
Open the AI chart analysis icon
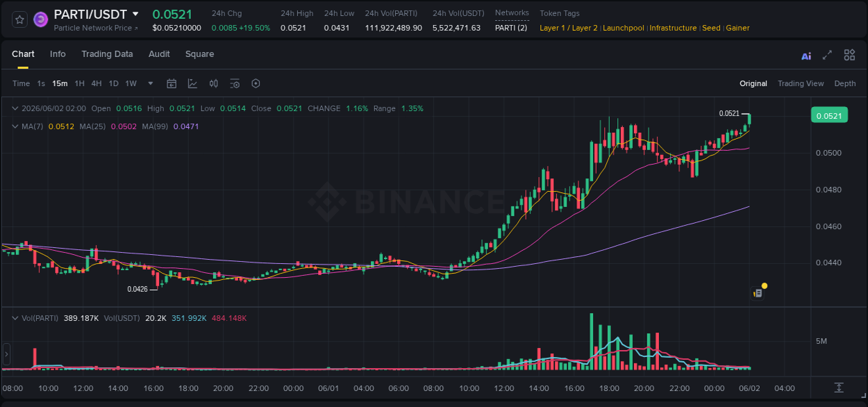point(806,56)
